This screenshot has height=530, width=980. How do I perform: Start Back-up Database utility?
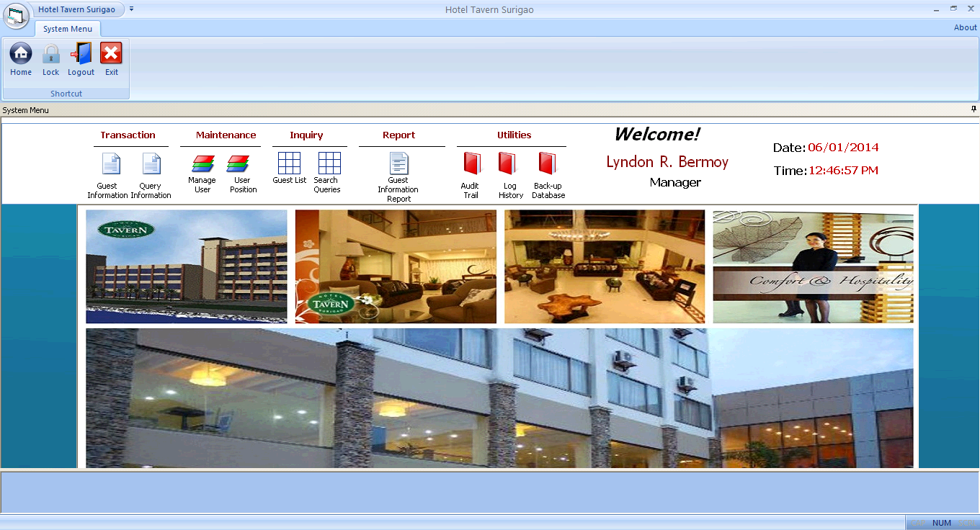pos(547,163)
